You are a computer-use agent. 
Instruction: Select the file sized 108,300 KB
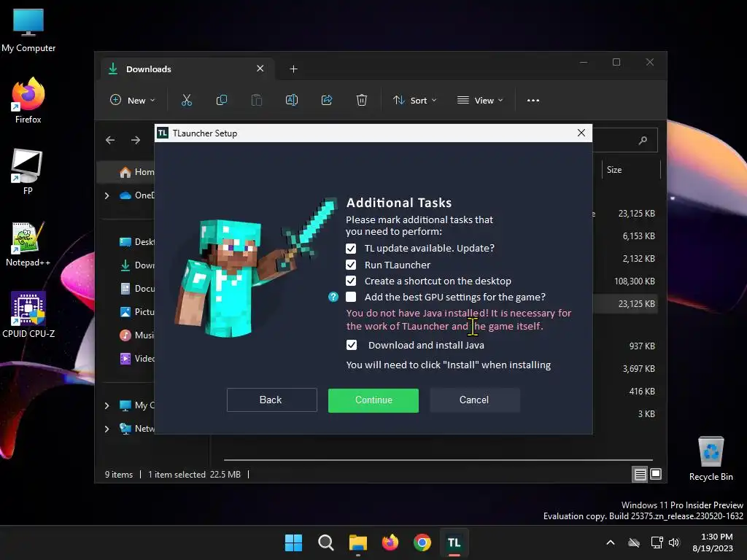[x=635, y=281]
